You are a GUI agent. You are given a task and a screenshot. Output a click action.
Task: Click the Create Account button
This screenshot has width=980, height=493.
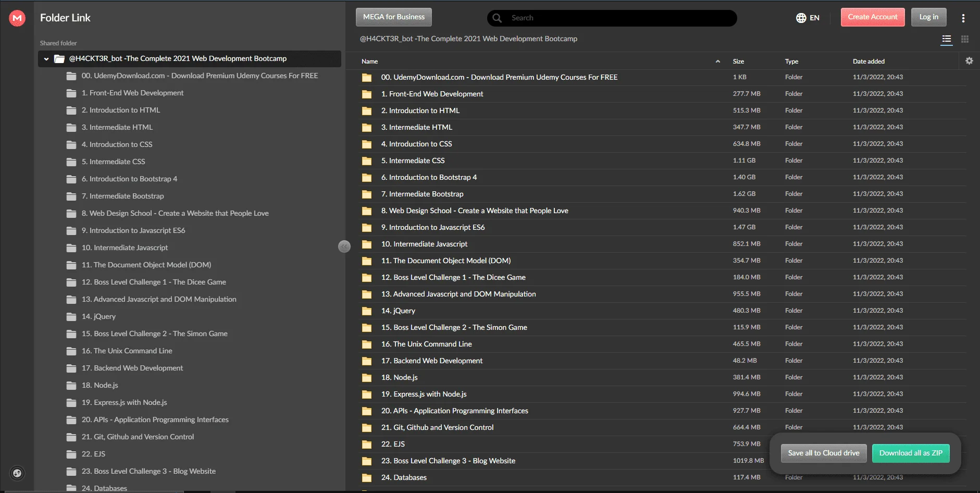[873, 17]
